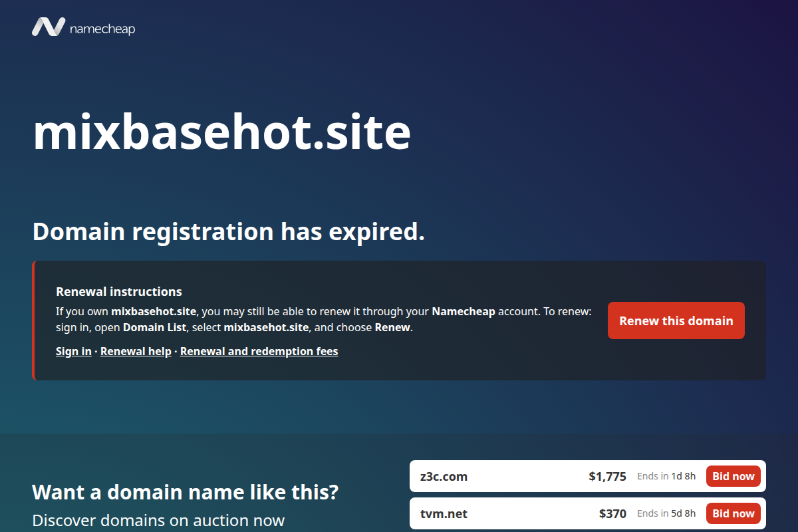Click the $1,775 auction price
Viewport: 798px width, 532px height.
coord(607,476)
